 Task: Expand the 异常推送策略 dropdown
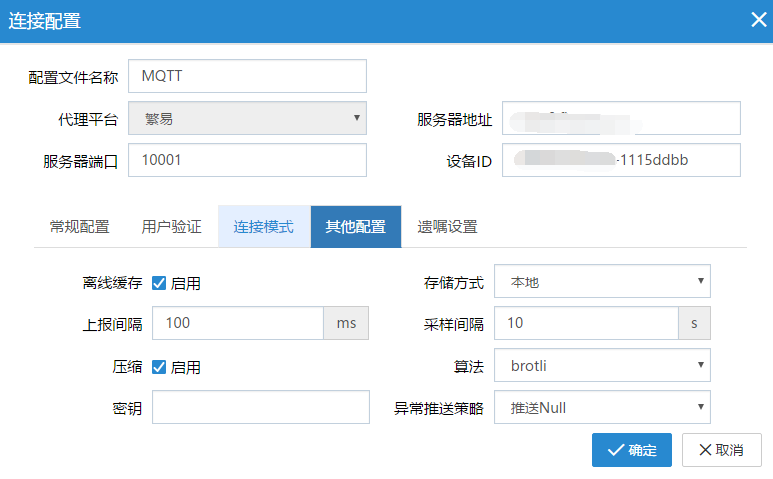coord(602,408)
